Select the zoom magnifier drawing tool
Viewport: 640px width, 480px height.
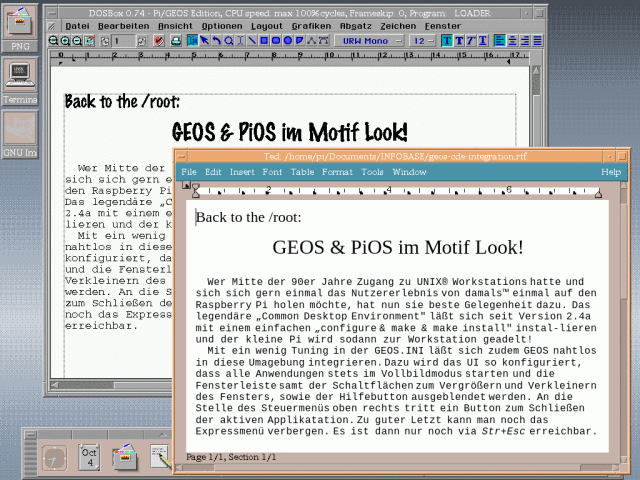coord(229,41)
